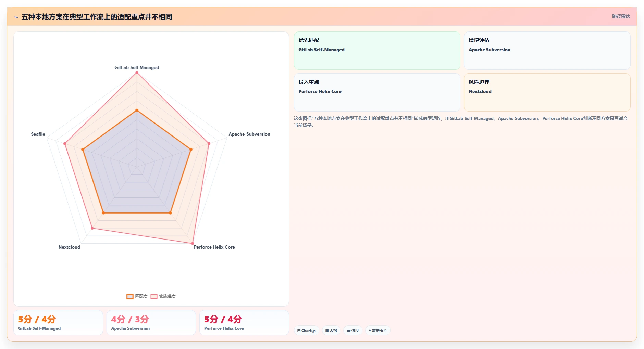Click the 路径雷达 label in header

click(x=621, y=16)
